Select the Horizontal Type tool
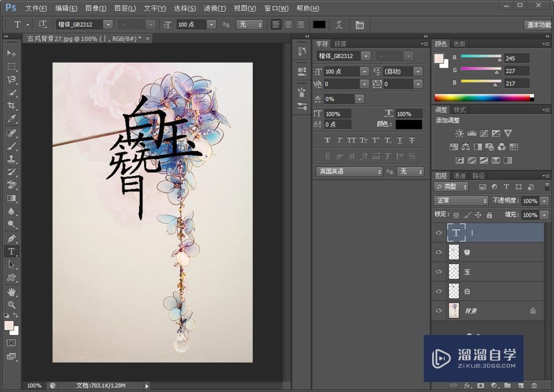The width and height of the screenshot is (554, 392). (x=11, y=251)
